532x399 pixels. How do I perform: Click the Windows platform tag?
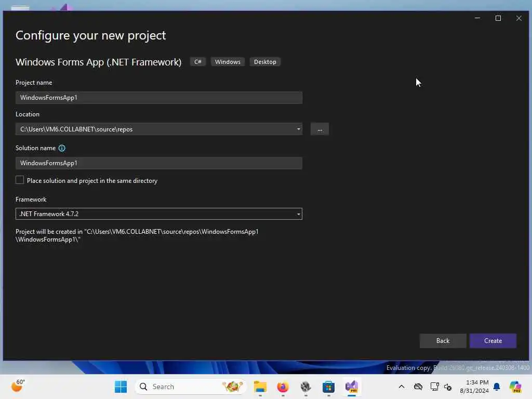coord(228,62)
